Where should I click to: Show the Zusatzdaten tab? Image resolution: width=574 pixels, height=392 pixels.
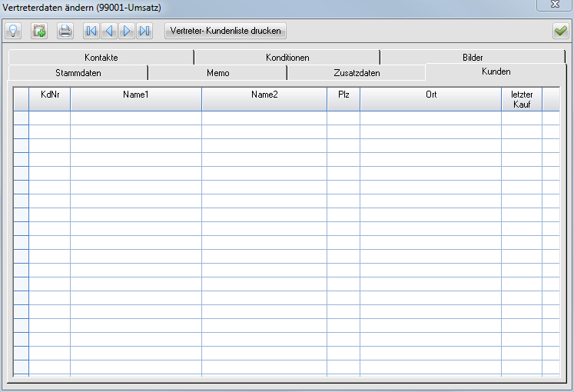(357, 73)
